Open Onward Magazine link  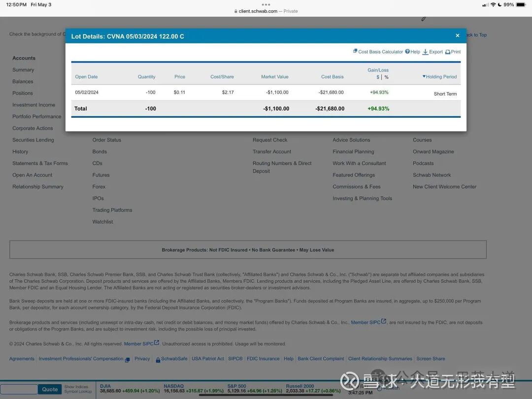[433, 152]
